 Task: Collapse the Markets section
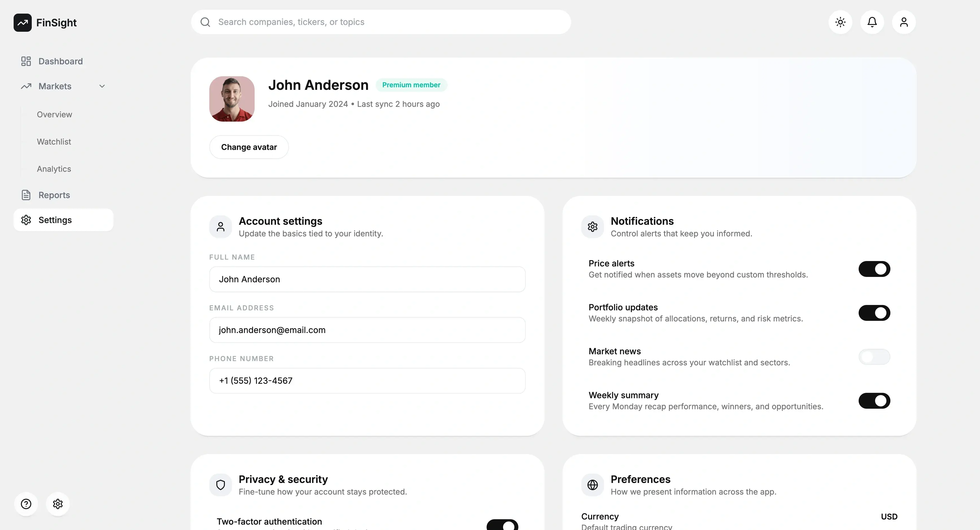pyautogui.click(x=102, y=86)
